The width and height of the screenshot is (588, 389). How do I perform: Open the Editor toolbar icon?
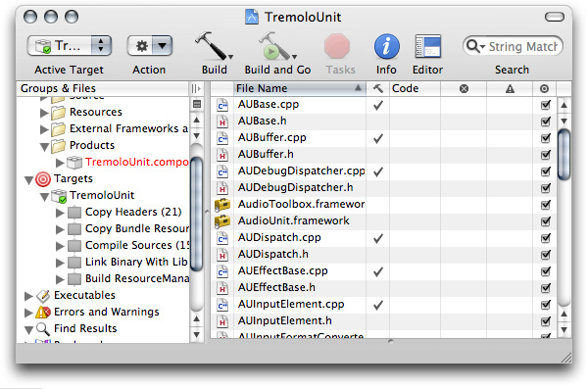pyautogui.click(x=427, y=46)
